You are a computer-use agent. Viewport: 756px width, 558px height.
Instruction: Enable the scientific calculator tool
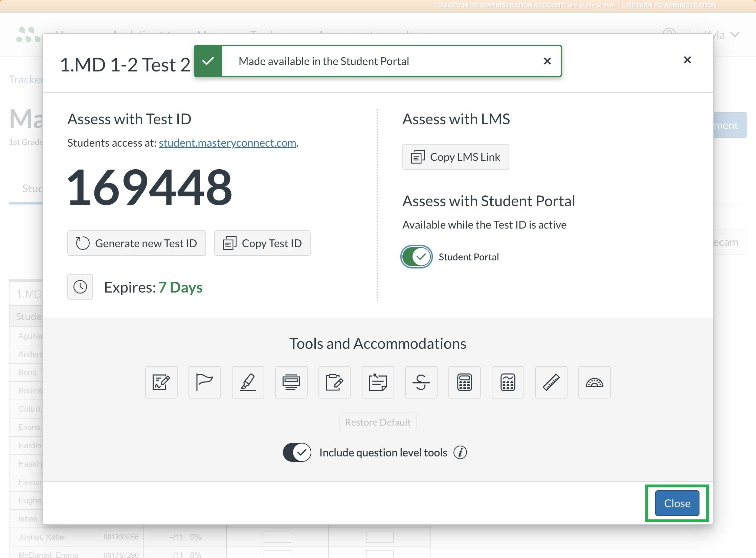click(x=508, y=382)
